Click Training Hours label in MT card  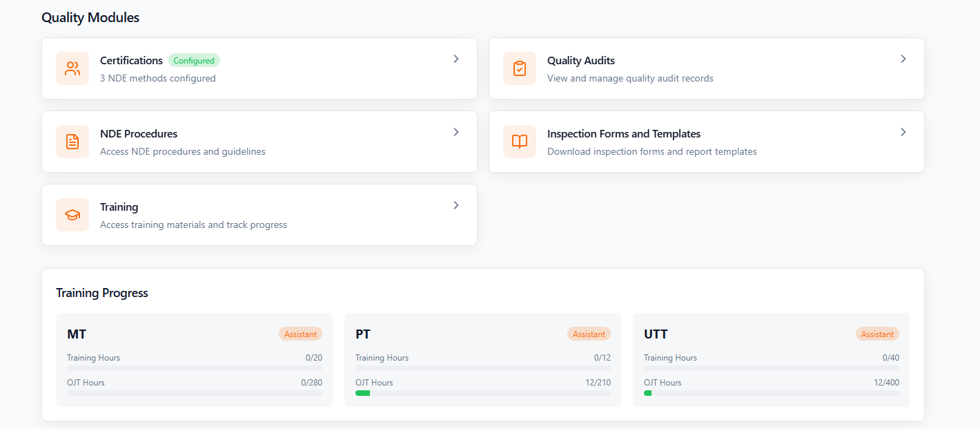click(x=93, y=358)
